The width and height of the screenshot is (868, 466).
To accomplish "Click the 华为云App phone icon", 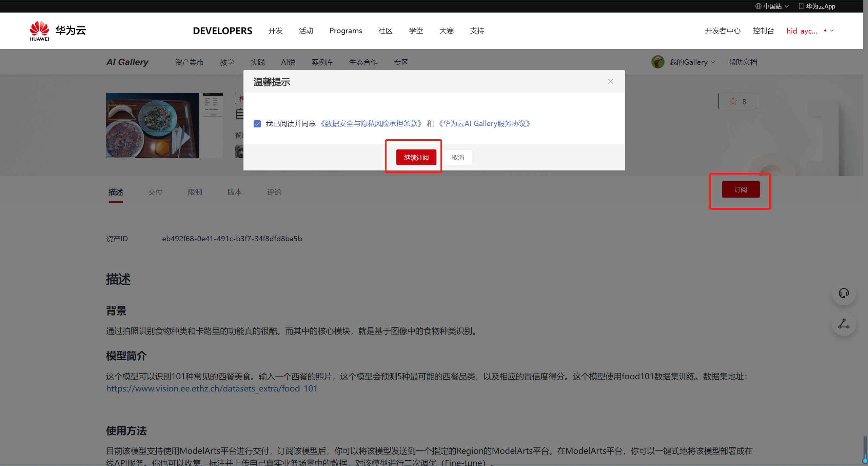I will click(x=801, y=6).
